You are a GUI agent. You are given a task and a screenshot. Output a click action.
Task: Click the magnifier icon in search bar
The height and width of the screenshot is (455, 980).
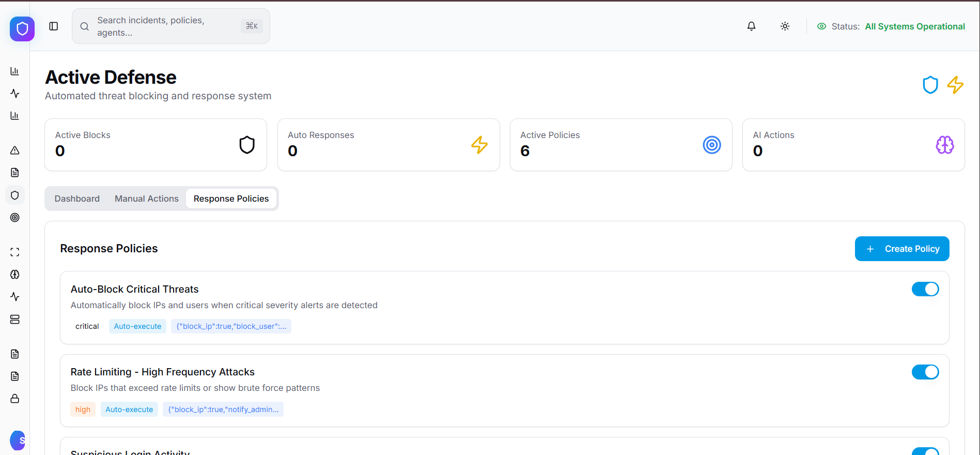[x=85, y=26]
